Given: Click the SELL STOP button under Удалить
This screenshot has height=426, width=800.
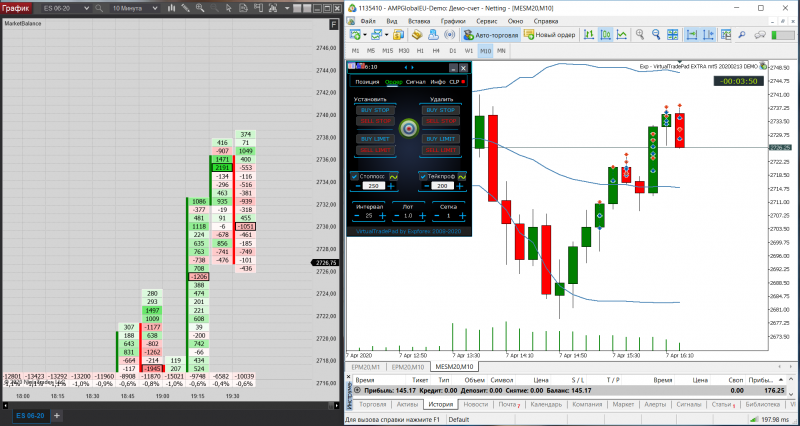Looking at the screenshot, I should point(441,121).
